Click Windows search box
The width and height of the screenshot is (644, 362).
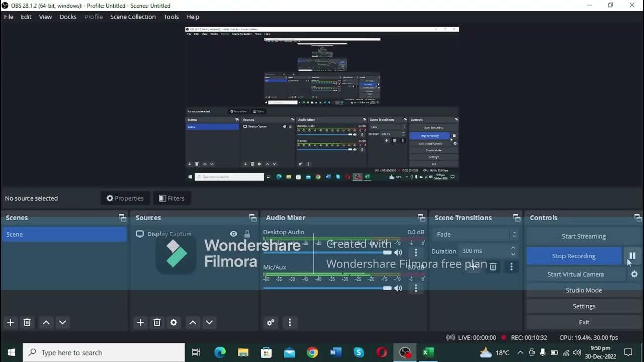tap(104, 352)
